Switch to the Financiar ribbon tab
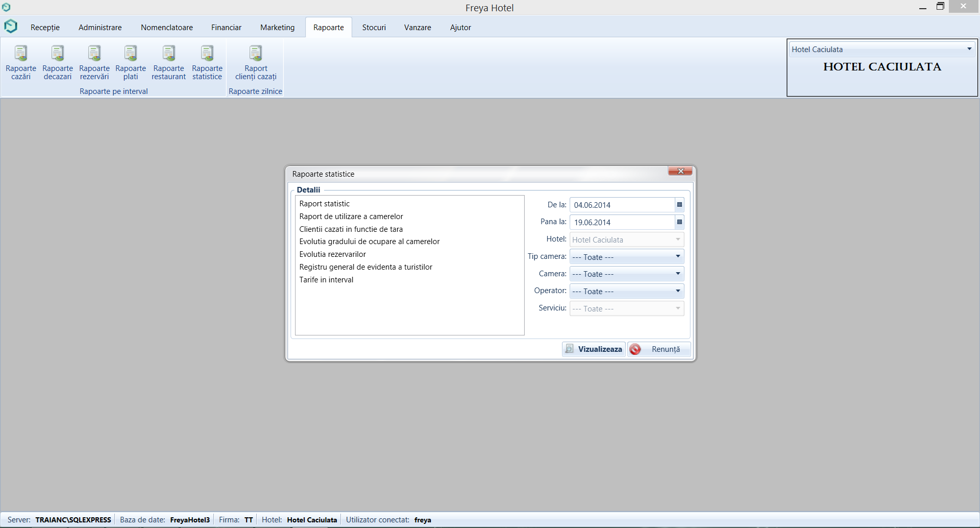This screenshot has width=980, height=528. pos(226,28)
